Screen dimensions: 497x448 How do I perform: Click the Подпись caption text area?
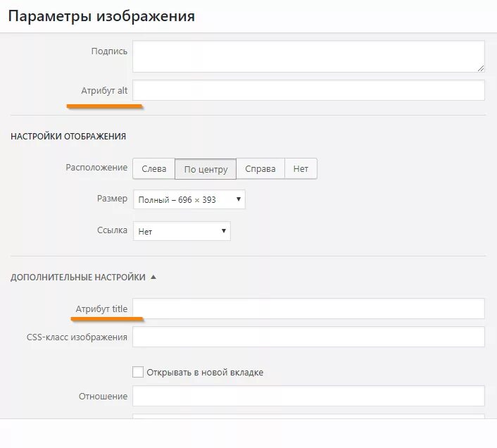(x=308, y=56)
